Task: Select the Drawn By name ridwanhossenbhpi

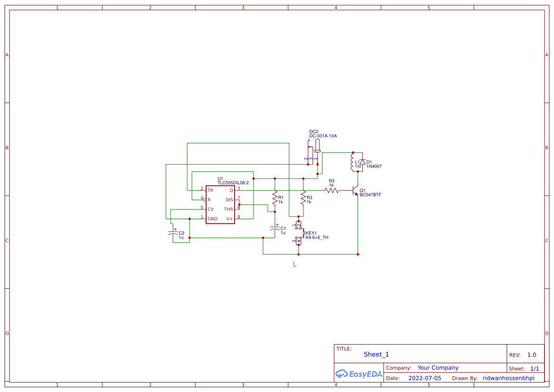Action: [x=508, y=378]
